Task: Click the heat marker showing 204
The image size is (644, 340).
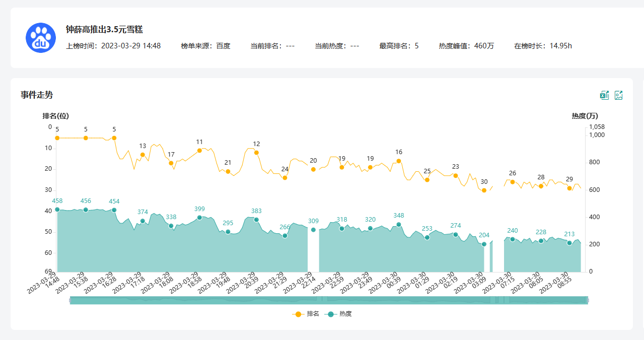Action: (484, 244)
